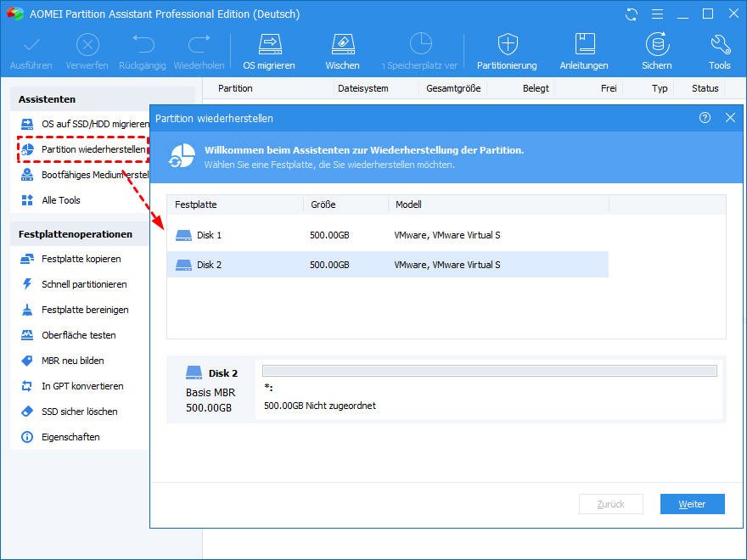Click the Frei column header
747x560 pixels.
pos(609,88)
